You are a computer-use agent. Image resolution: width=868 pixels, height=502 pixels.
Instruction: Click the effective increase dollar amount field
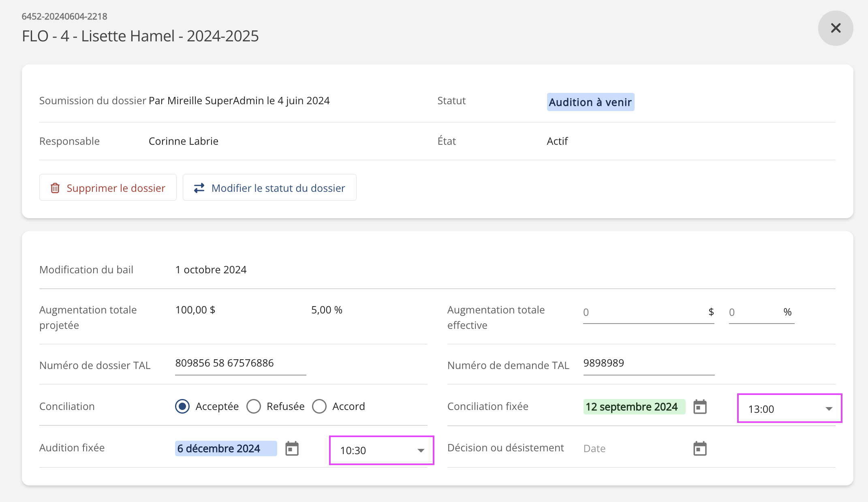click(x=644, y=312)
